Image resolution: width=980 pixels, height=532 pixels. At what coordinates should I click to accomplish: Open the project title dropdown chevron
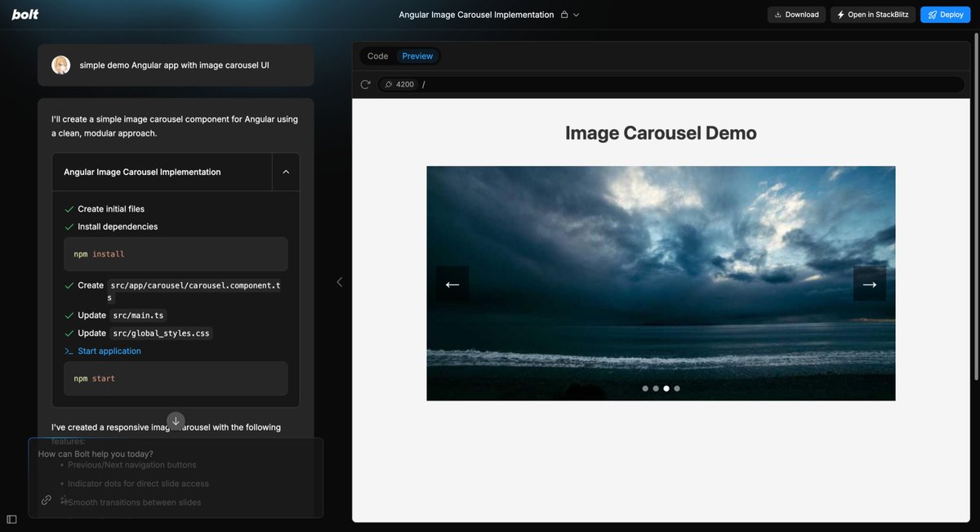tap(576, 15)
